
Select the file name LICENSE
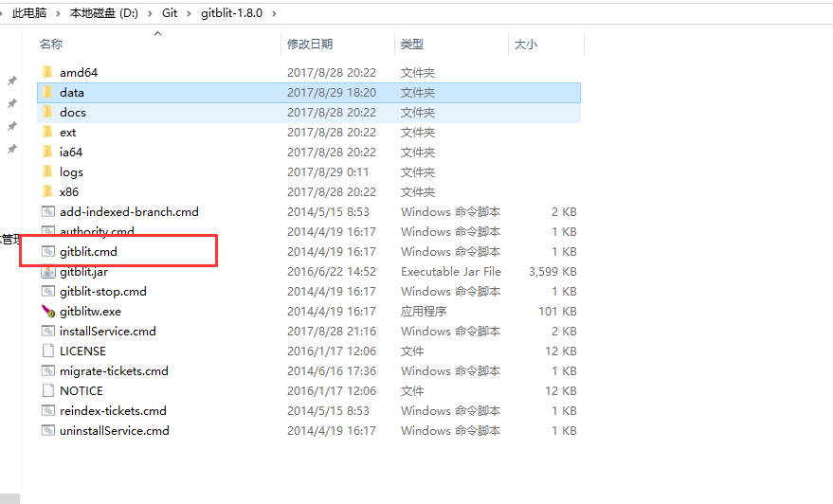pyautogui.click(x=82, y=351)
